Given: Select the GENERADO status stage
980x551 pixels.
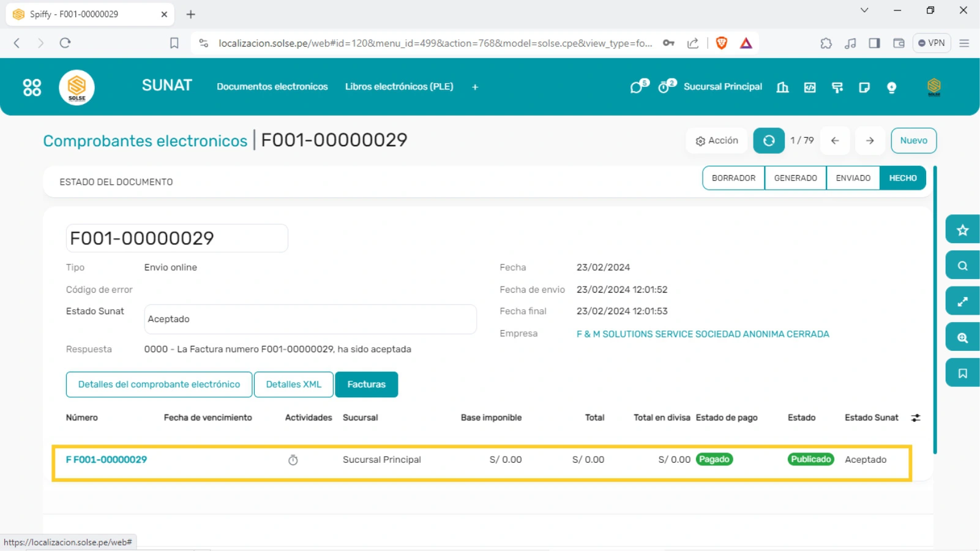Looking at the screenshot, I should 795,178.
